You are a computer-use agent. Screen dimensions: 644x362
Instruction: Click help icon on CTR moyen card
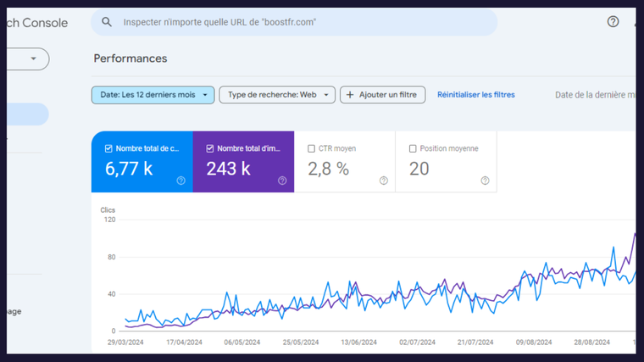tap(384, 181)
